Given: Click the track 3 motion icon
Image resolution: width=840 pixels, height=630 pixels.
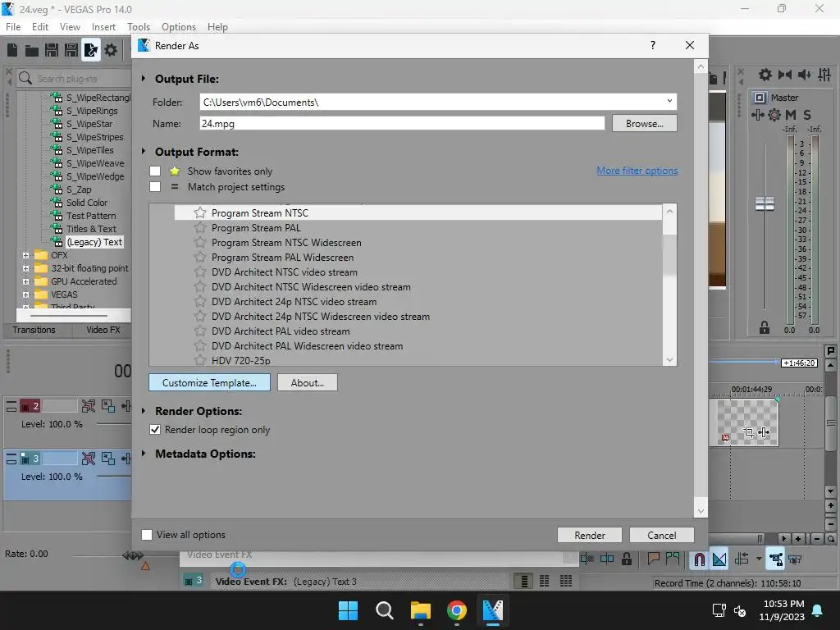Looking at the screenshot, I should pos(108,459).
